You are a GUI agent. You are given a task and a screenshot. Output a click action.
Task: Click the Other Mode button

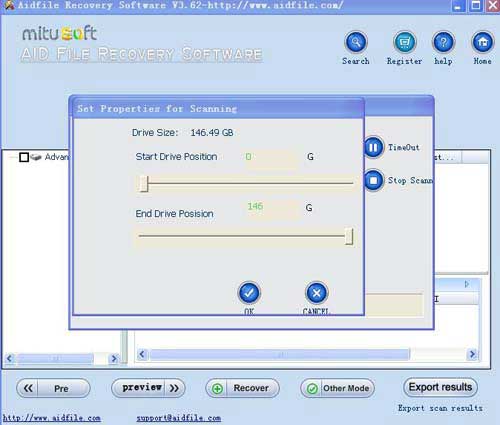(337, 388)
